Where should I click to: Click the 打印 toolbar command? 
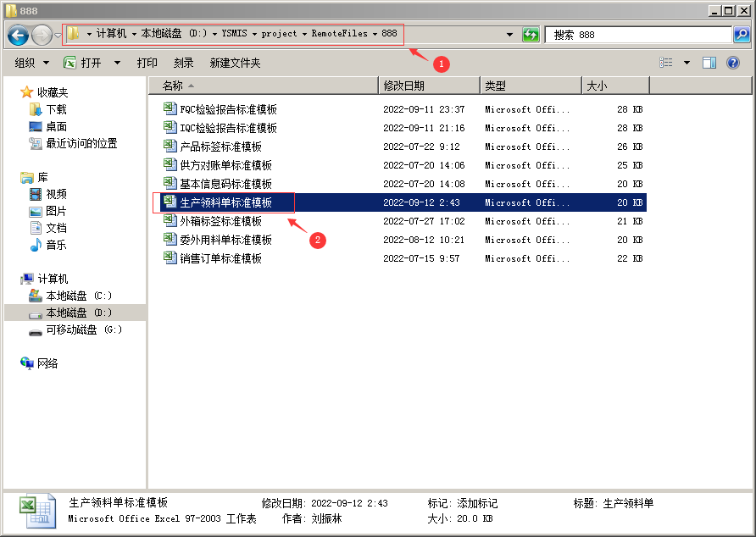point(147,63)
